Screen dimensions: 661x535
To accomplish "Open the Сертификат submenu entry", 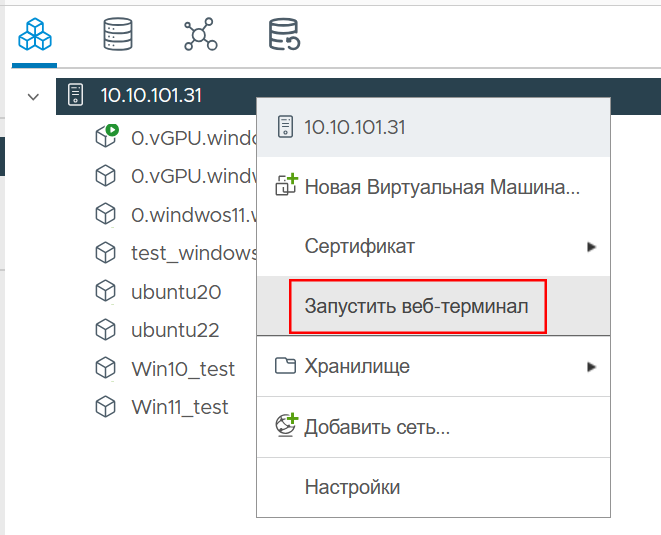I will 433,246.
